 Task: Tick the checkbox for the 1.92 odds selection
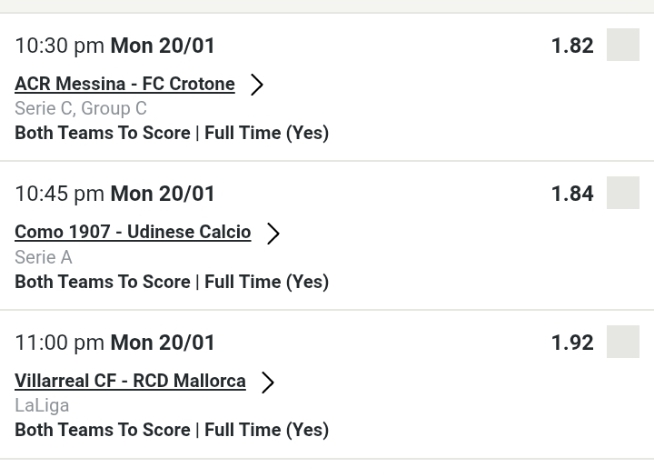coord(623,342)
